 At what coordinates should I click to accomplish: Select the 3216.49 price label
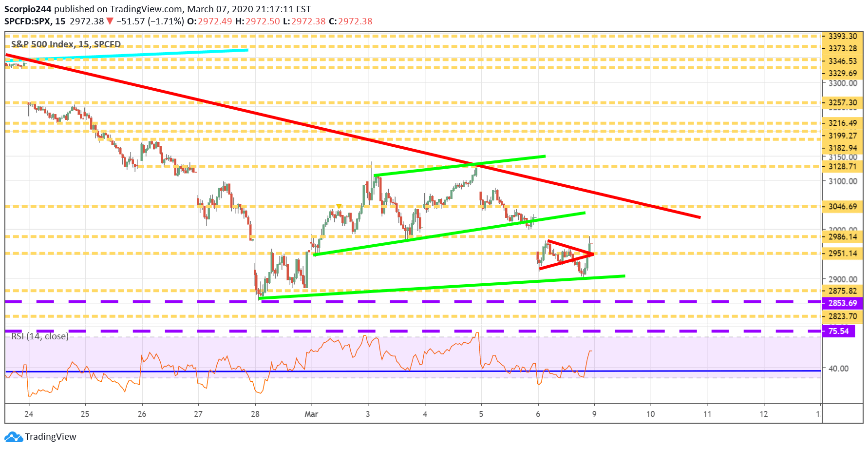pos(843,123)
